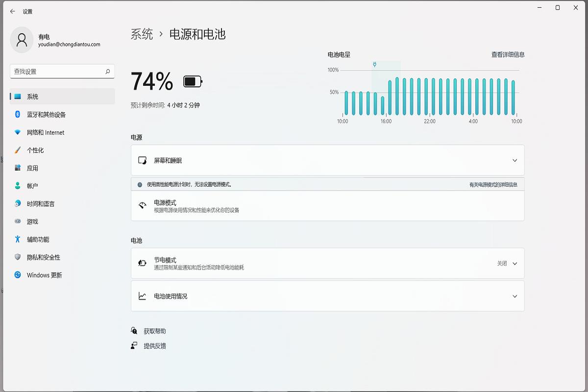This screenshot has width=588, height=392.
Task: Click the time marker above battery chart
Action: tap(374, 63)
